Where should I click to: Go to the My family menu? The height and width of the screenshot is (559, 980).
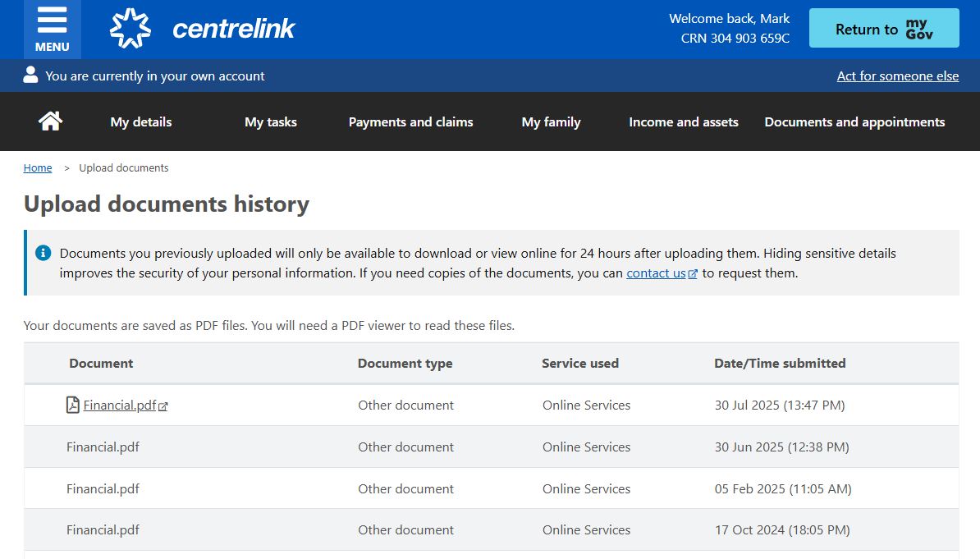pos(551,121)
